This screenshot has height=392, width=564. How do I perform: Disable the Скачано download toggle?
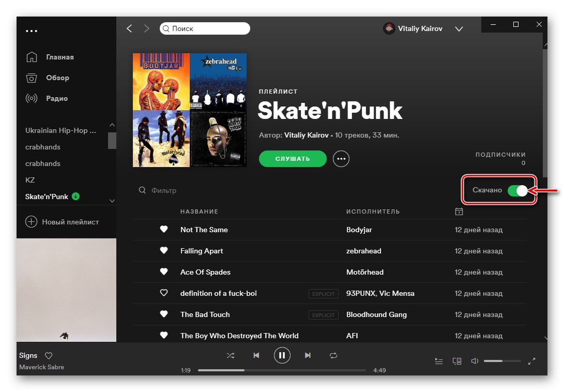[518, 191]
